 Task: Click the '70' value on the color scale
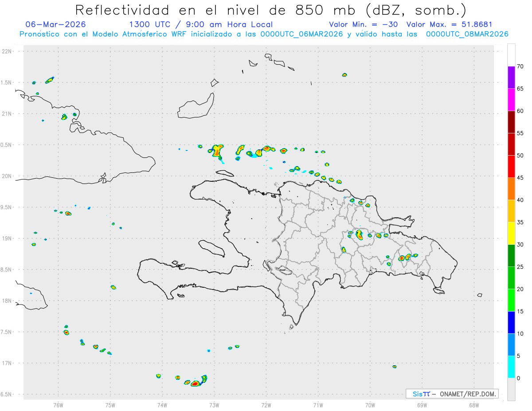click(520, 67)
